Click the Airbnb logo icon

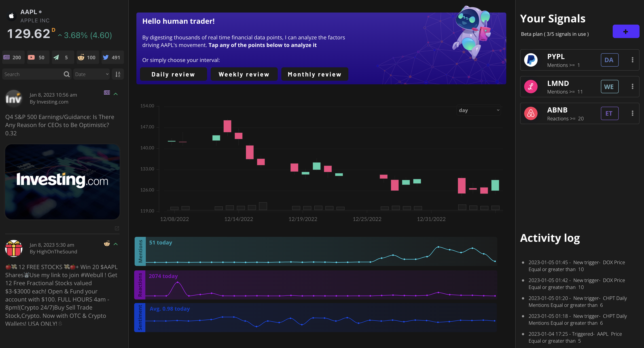(x=531, y=113)
